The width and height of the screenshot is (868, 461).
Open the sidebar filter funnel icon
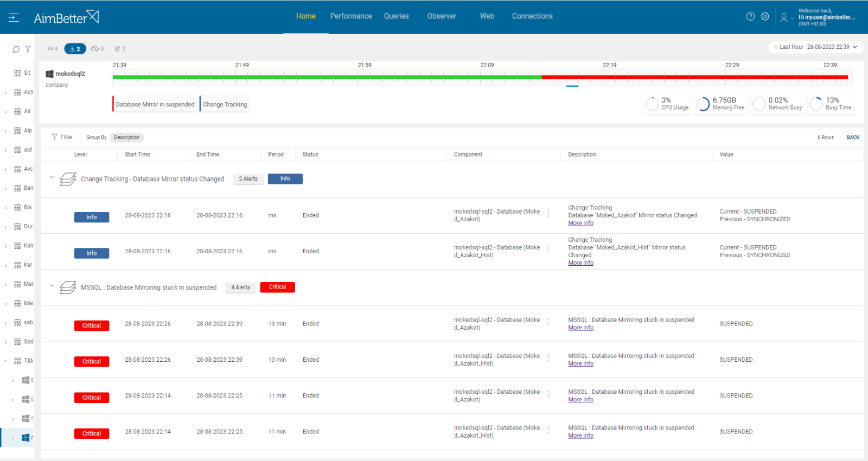click(x=28, y=49)
